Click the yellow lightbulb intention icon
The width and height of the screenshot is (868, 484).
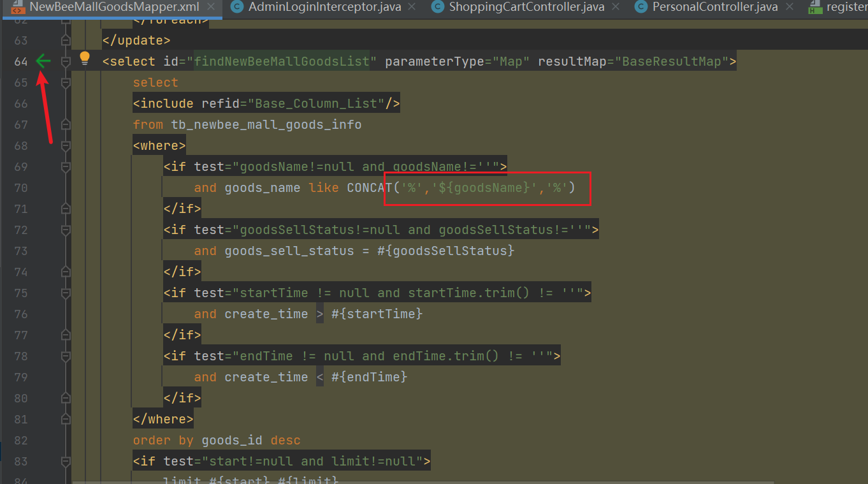coord(85,59)
